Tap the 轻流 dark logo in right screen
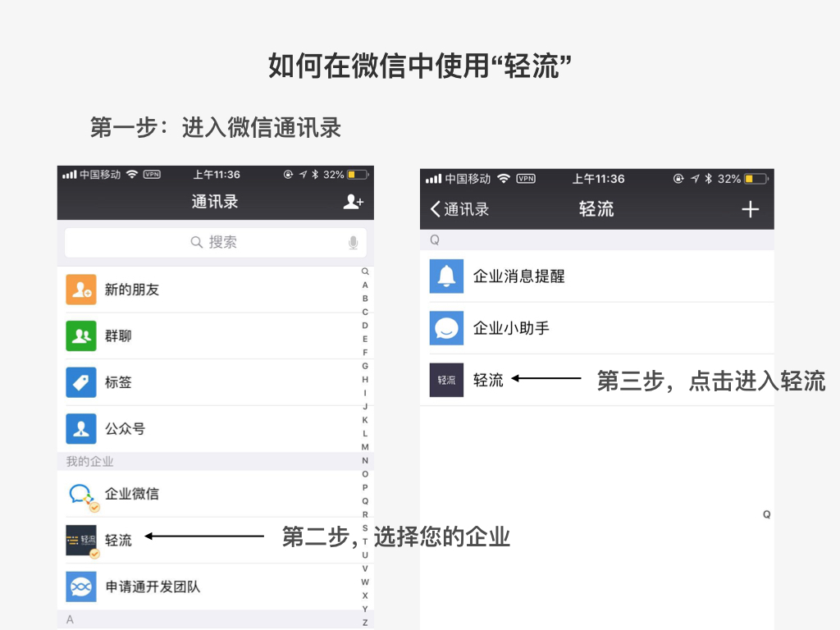840x630 pixels. point(446,380)
